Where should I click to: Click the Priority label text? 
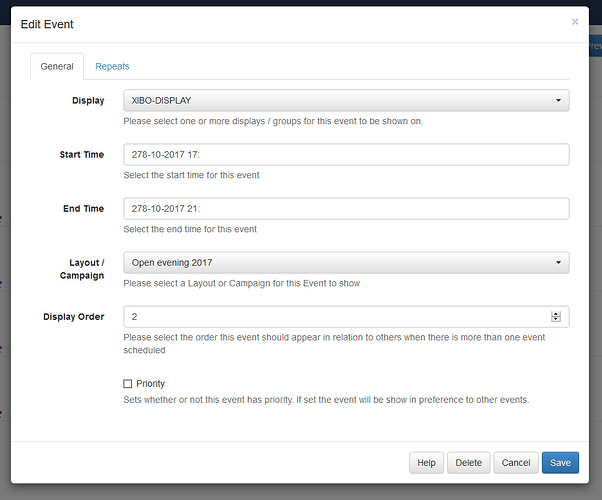pyautogui.click(x=150, y=384)
